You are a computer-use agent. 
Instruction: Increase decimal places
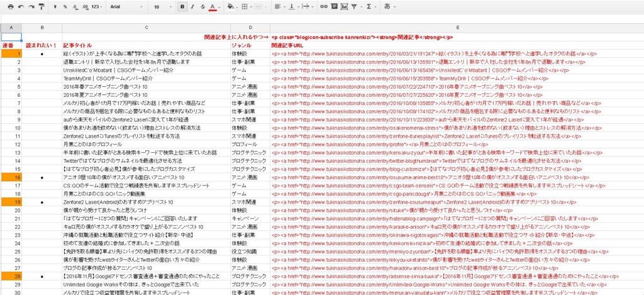(85, 6)
